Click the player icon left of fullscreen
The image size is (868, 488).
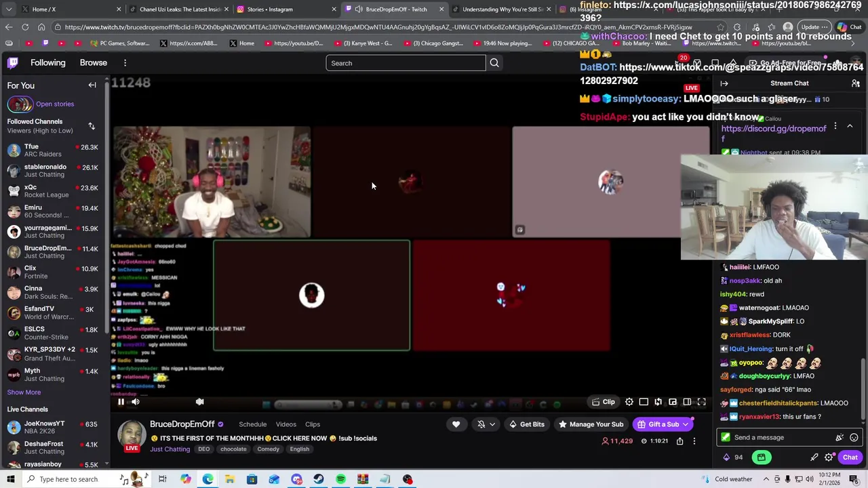[x=687, y=402]
